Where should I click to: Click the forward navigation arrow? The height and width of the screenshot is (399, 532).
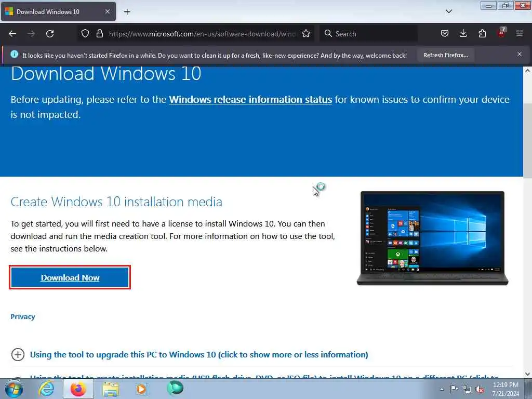31,34
